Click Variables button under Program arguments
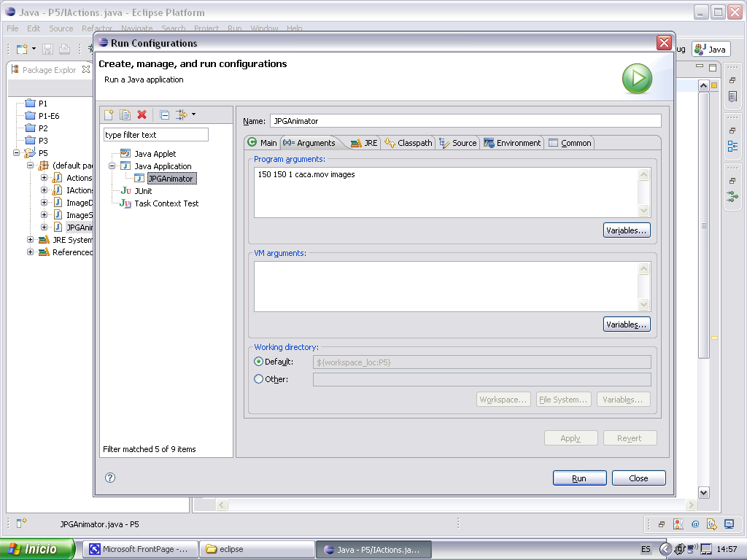The image size is (747, 560). point(627,230)
